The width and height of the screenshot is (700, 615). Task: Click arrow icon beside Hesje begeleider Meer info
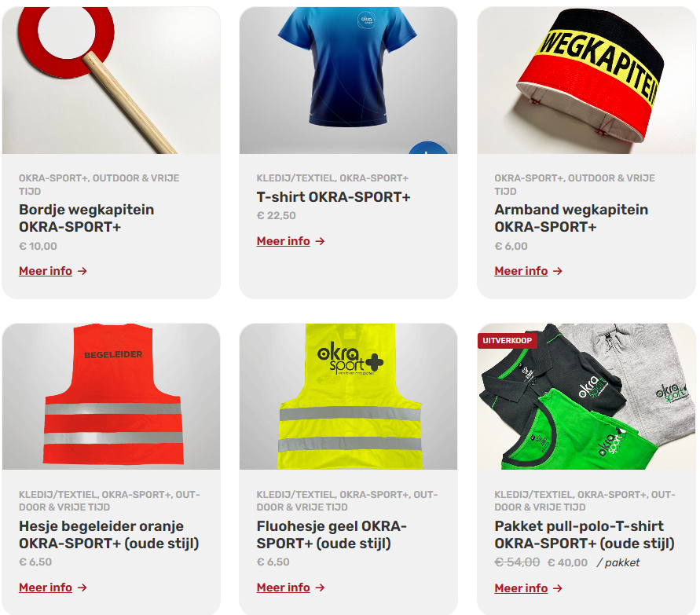click(82, 588)
